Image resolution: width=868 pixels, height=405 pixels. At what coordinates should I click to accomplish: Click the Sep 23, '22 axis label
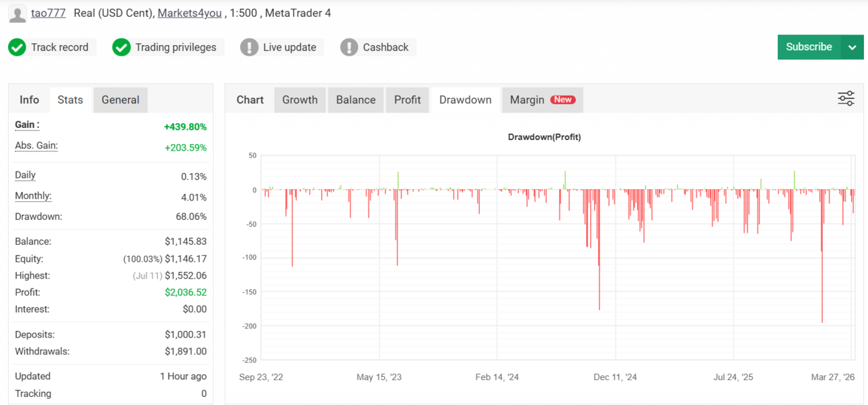261,377
